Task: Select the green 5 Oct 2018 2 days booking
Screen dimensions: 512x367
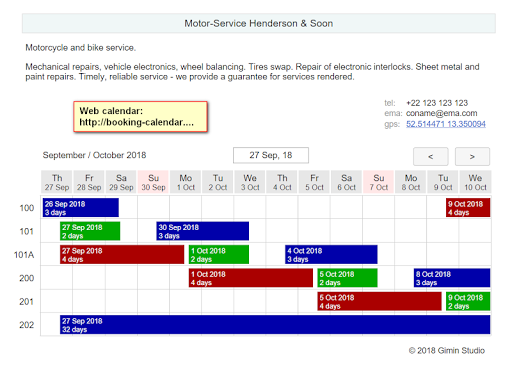Action: pos(347,278)
